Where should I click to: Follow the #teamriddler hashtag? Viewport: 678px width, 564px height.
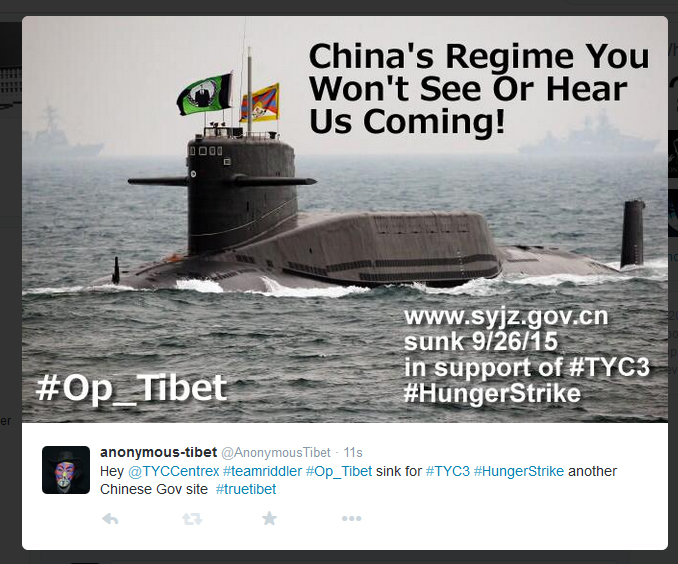[x=262, y=471]
